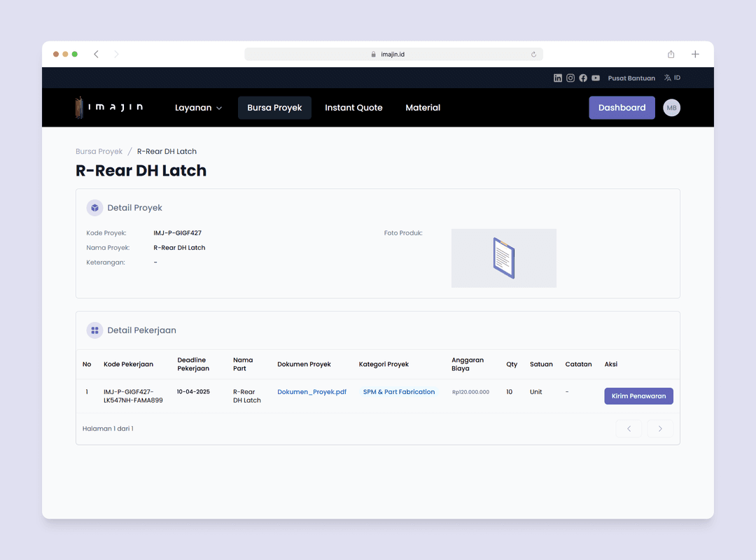This screenshot has height=560, width=756.
Task: Click the browser share icon
Action: 671,55
